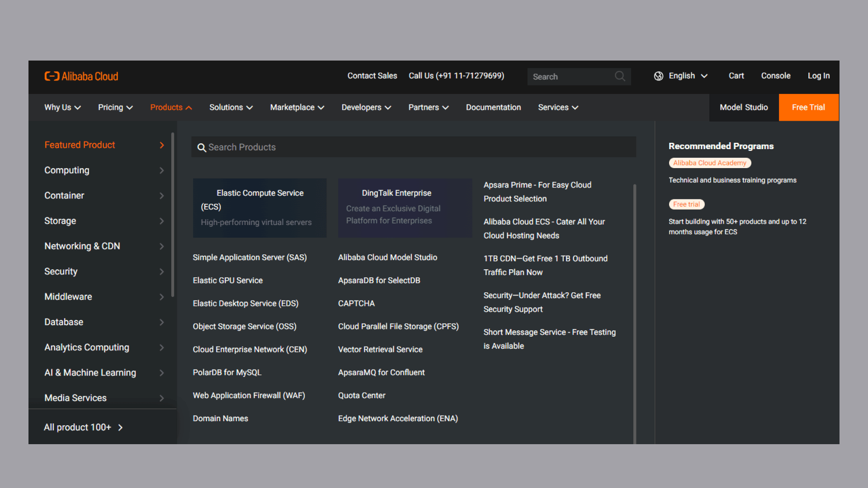The height and width of the screenshot is (488, 868).
Task: Expand the Marketplace menu
Action: point(297,108)
